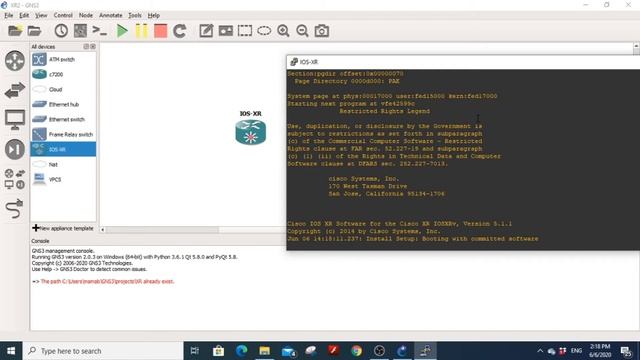Browse end devices monitor icon

click(15, 120)
